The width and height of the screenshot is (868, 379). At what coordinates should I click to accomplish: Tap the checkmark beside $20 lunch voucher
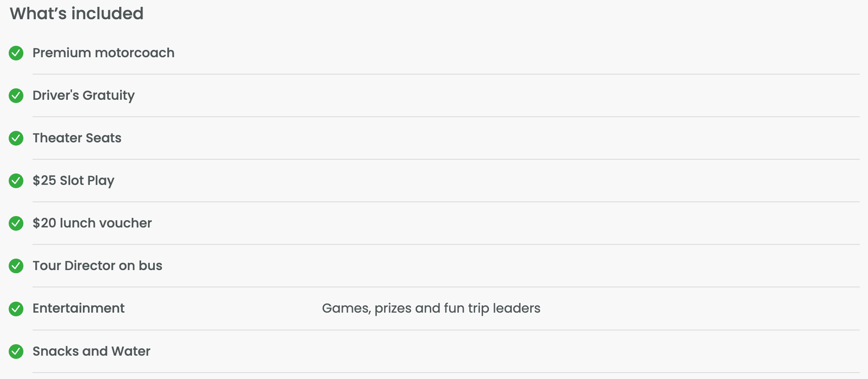click(16, 223)
